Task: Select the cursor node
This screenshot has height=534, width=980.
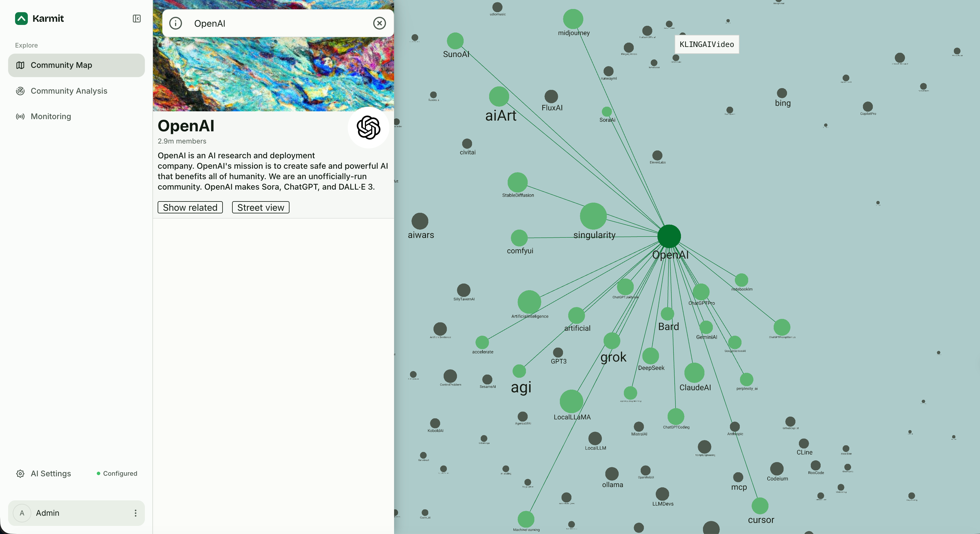Action: tap(760, 506)
